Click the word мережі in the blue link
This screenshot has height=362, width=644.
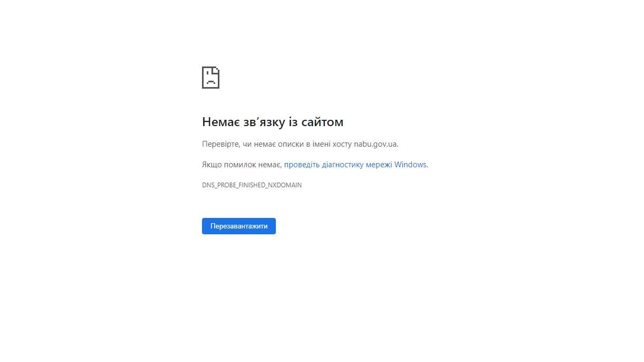379,165
